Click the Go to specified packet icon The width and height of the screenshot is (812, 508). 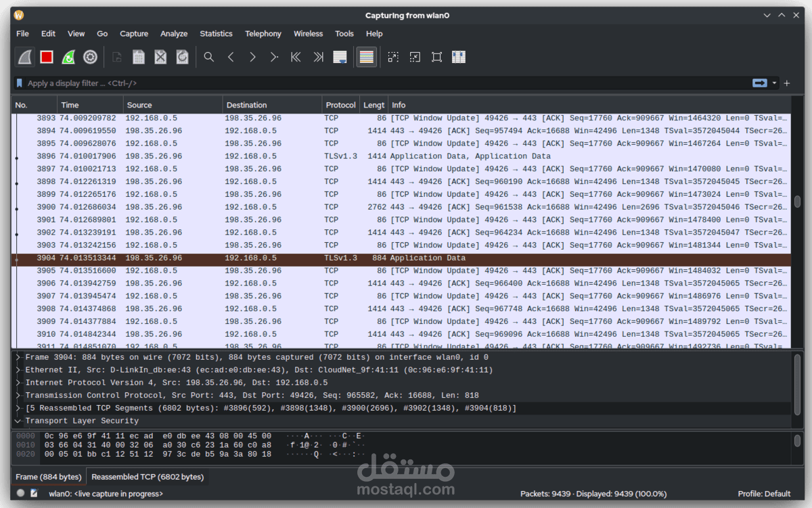click(274, 57)
